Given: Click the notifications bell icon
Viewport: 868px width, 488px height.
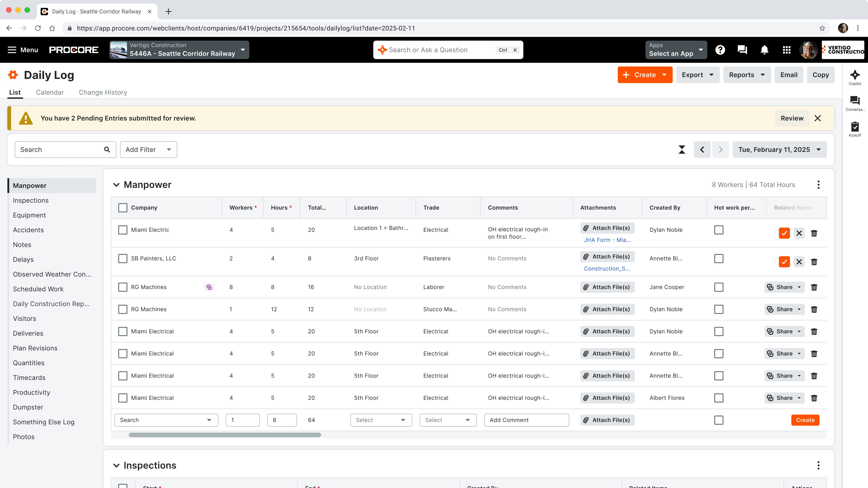Looking at the screenshot, I should 764,50.
